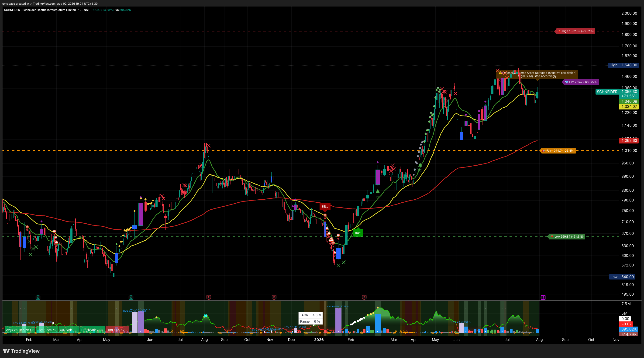The image size is (644, 358).
Task: Click the 2,000.00 price axis label
Action: (x=629, y=13)
